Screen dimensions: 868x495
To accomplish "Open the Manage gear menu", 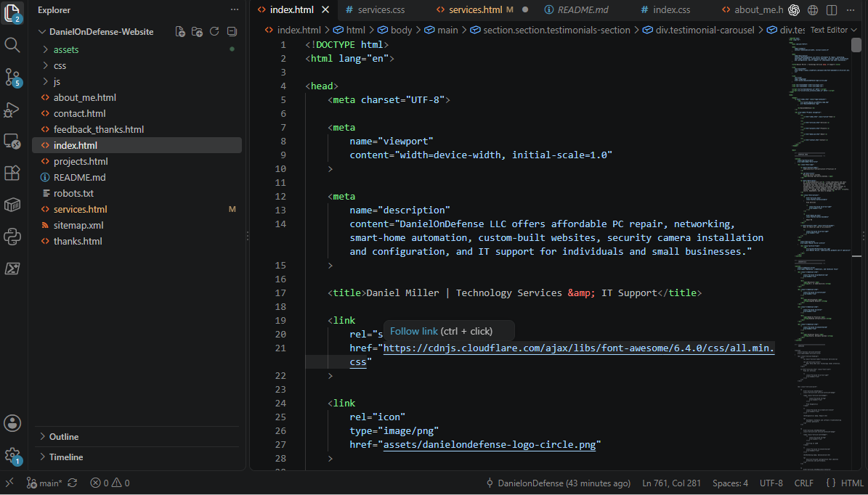I will (x=12, y=457).
